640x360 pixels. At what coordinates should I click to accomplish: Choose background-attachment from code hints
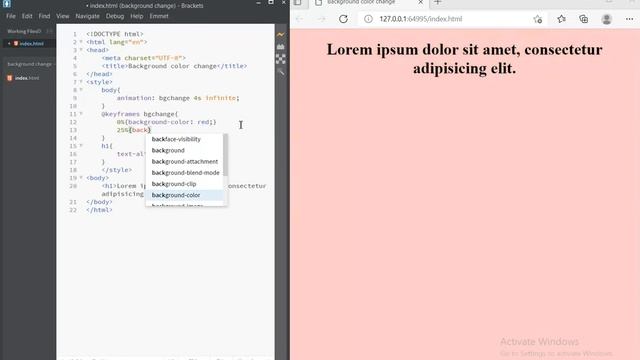click(184, 162)
